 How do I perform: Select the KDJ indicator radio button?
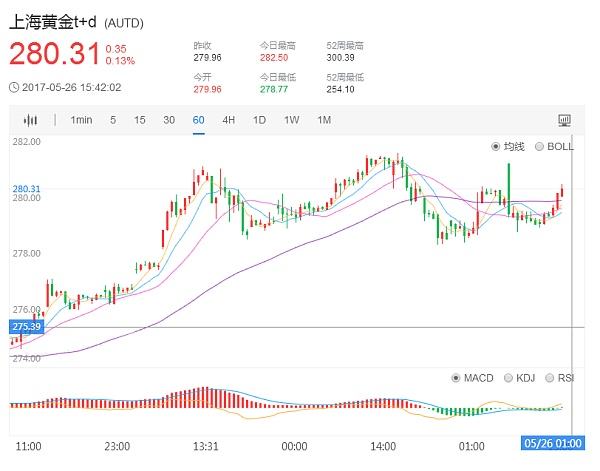[x=508, y=378]
